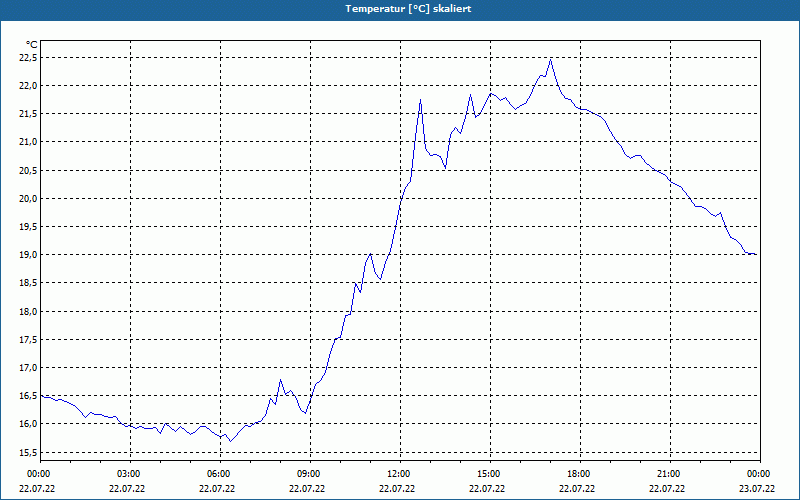Select the '22.07.22' date under '18:00'
The width and height of the screenshot is (800, 500).
pyautogui.click(x=577, y=489)
